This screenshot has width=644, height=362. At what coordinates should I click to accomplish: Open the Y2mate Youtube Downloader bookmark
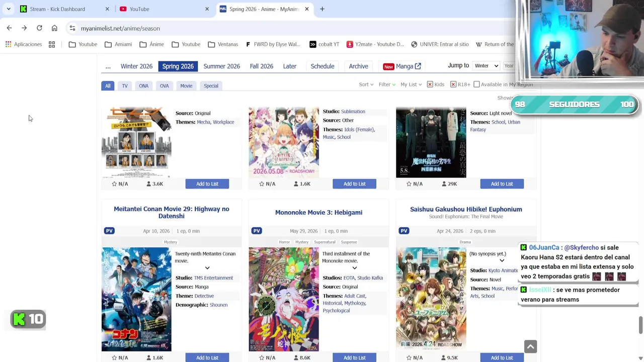375,44
